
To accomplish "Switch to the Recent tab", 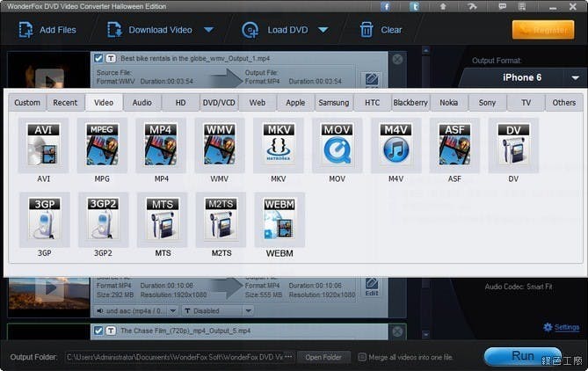I will (x=65, y=103).
